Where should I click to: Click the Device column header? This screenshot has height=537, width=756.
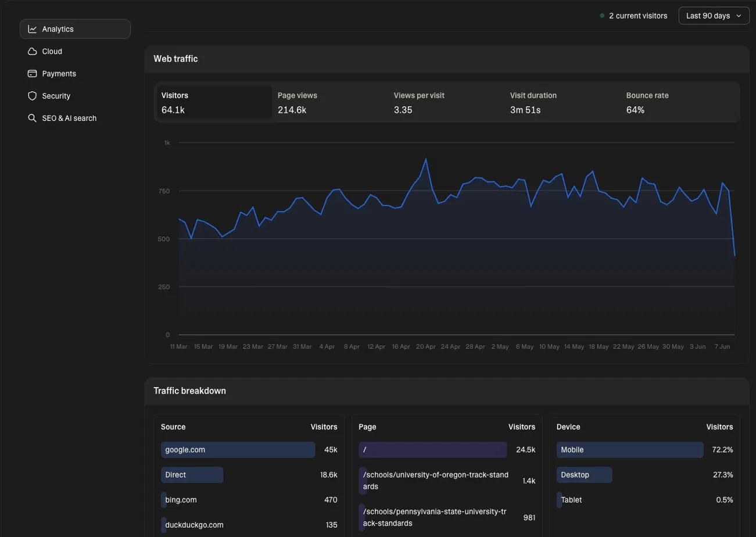point(568,427)
